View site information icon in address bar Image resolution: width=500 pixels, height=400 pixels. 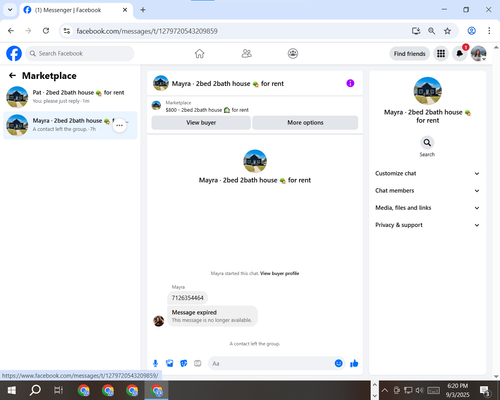tap(67, 31)
